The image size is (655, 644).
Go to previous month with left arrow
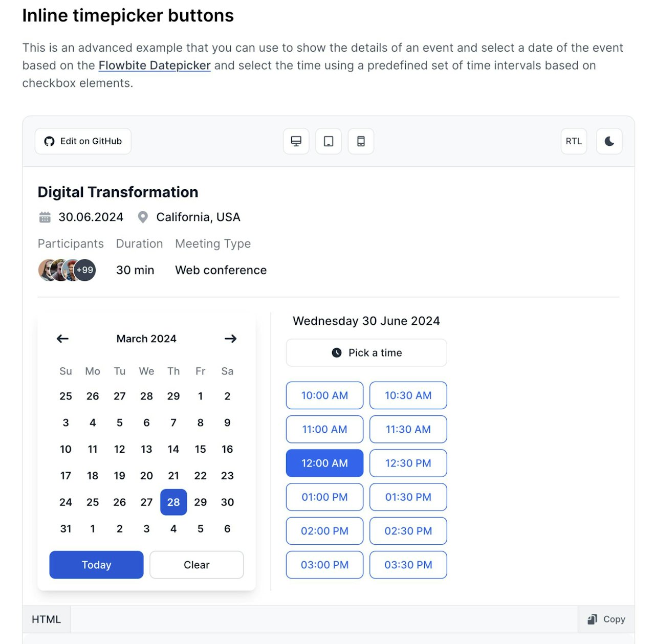pyautogui.click(x=62, y=338)
